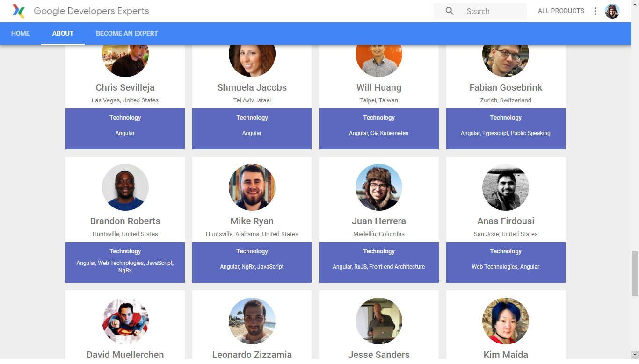
Task: Click 'Medellín, Colombia' location text
Action: [x=379, y=234]
